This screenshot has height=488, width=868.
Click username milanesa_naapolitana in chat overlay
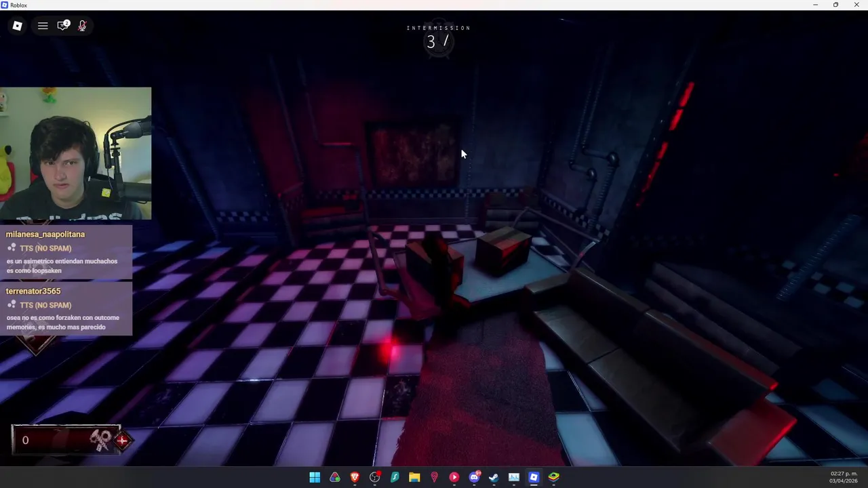coord(45,235)
